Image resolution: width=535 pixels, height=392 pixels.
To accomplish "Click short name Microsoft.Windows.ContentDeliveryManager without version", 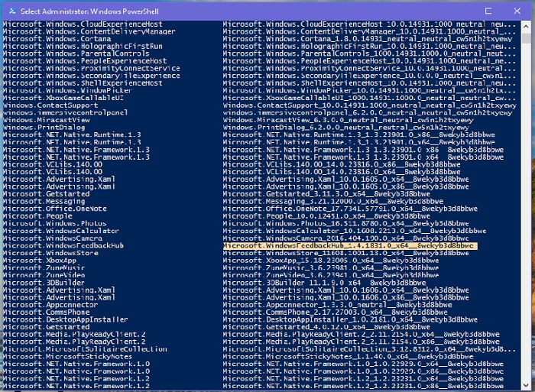I will pos(89,32).
